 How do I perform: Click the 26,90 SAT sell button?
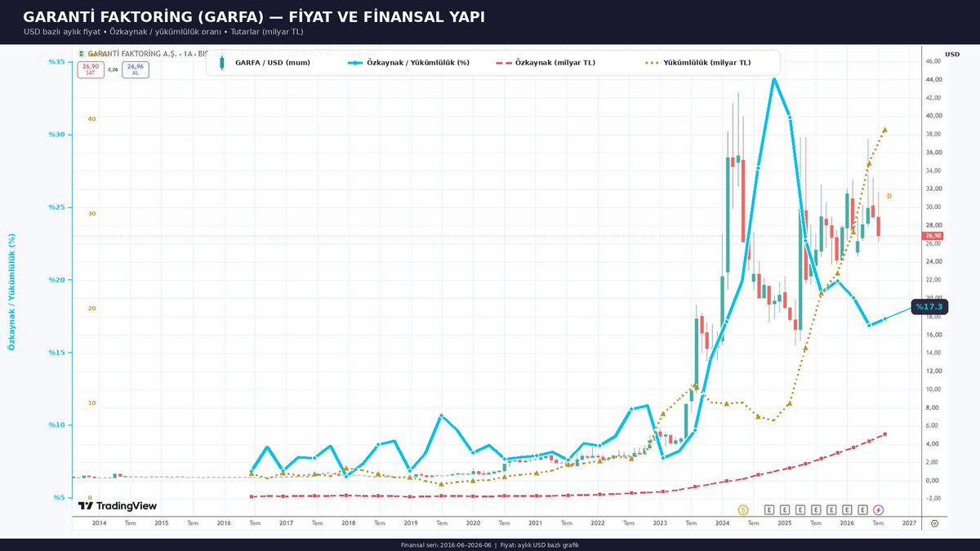pyautogui.click(x=91, y=69)
